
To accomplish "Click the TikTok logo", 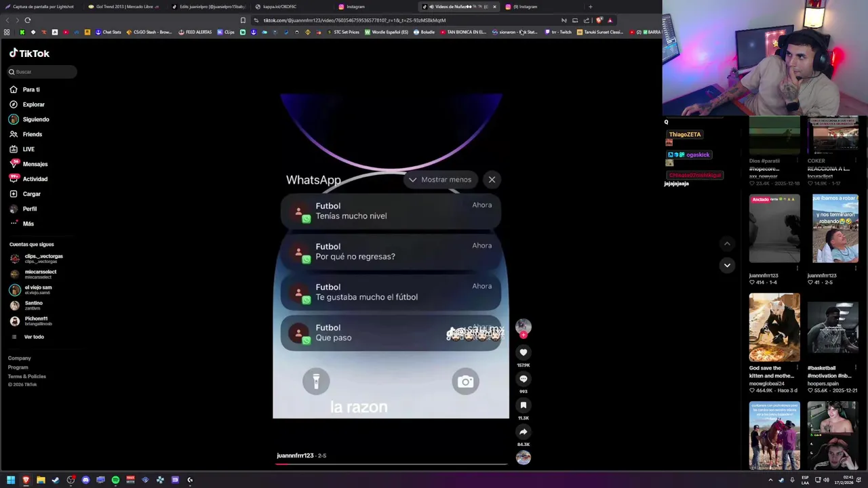I will tap(29, 53).
